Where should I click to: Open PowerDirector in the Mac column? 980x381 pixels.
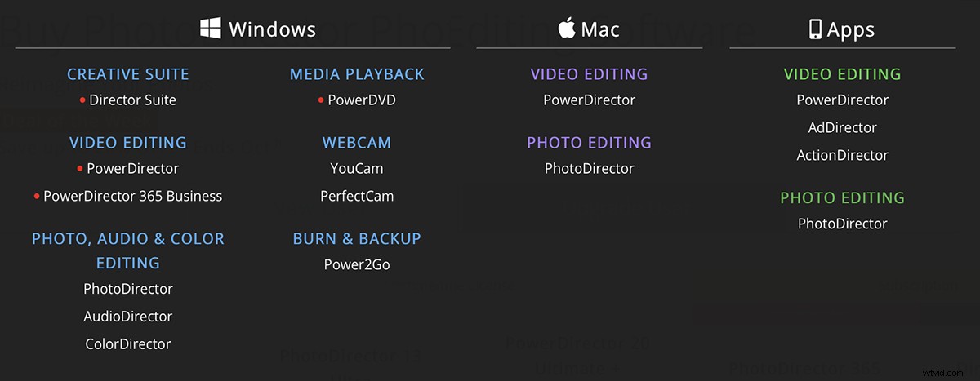point(589,100)
